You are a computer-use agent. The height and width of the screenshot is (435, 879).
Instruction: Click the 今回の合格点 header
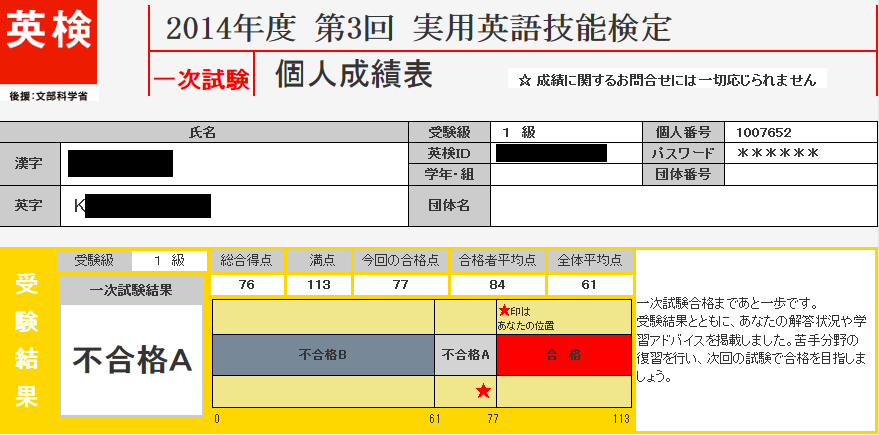[400, 261]
